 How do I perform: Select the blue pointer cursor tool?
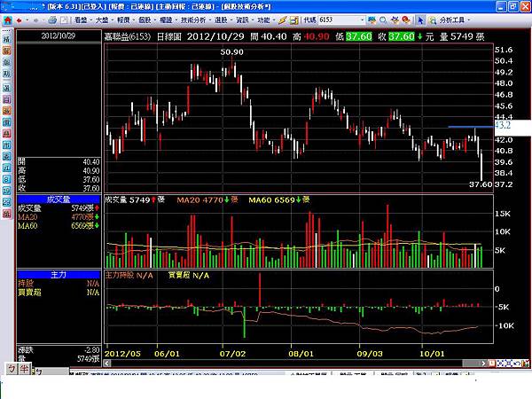(x=420, y=20)
